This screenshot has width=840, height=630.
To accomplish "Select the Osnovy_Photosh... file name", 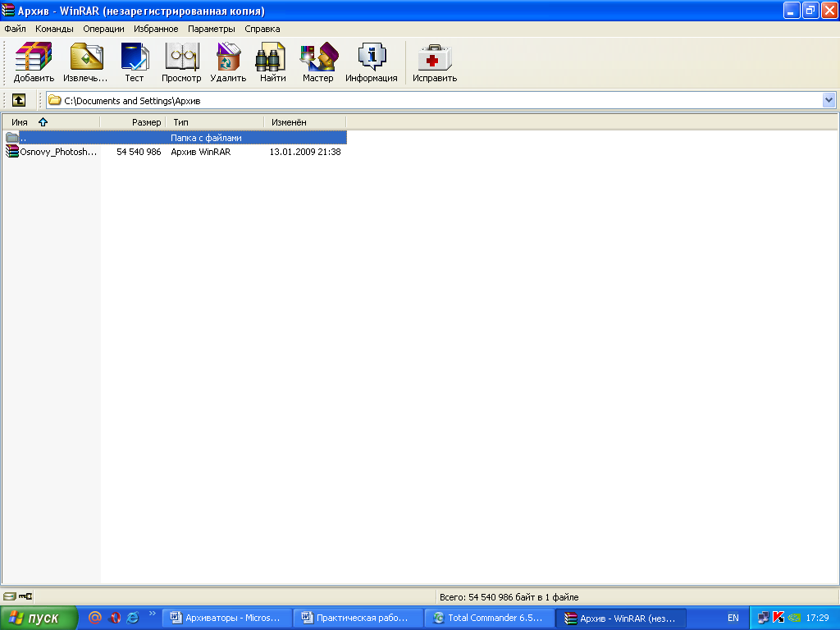I will tap(58, 152).
